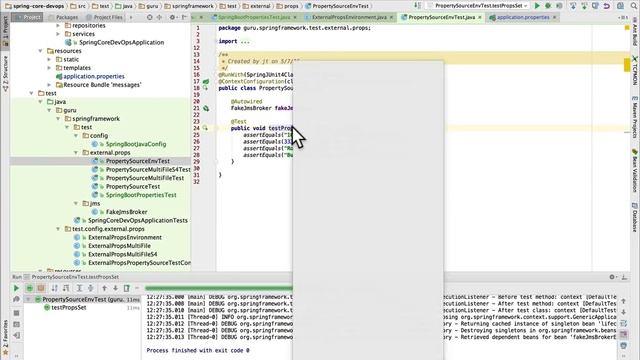Click the springframework breadcrumb in the navigation bar
Image resolution: width=640 pixels, height=360 pixels.
click(189, 6)
